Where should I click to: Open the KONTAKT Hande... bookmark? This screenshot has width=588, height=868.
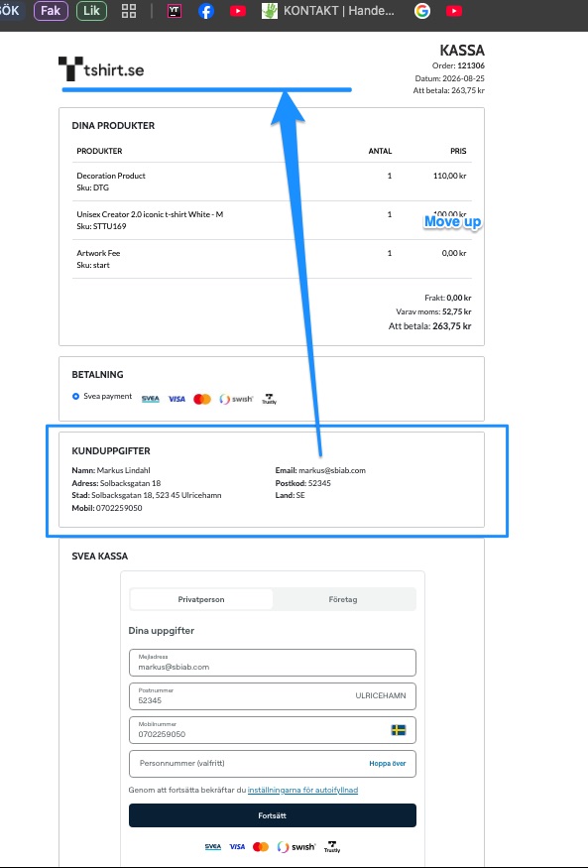click(x=328, y=11)
